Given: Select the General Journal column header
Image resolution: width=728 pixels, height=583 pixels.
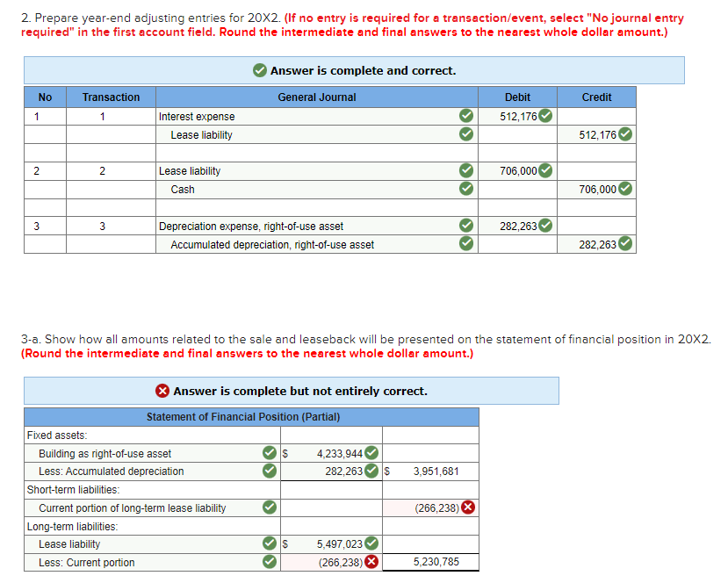Looking at the screenshot, I should click(x=316, y=97).
